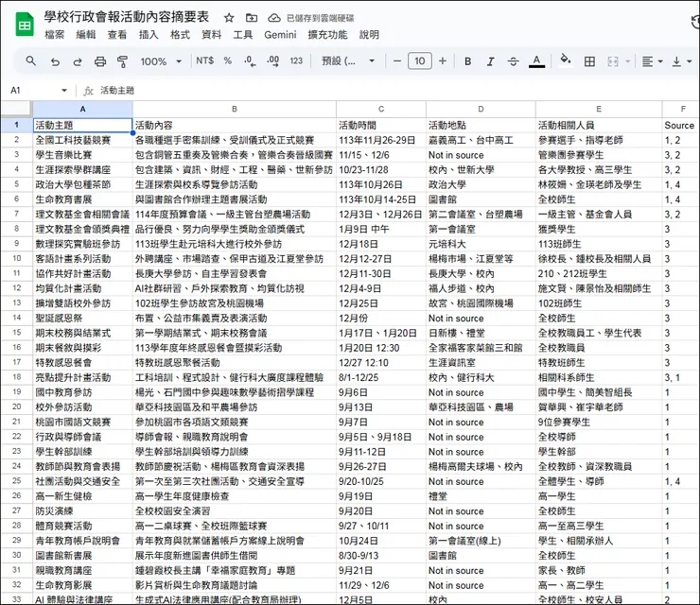Redo the last action
The height and width of the screenshot is (605, 700).
coord(78,61)
